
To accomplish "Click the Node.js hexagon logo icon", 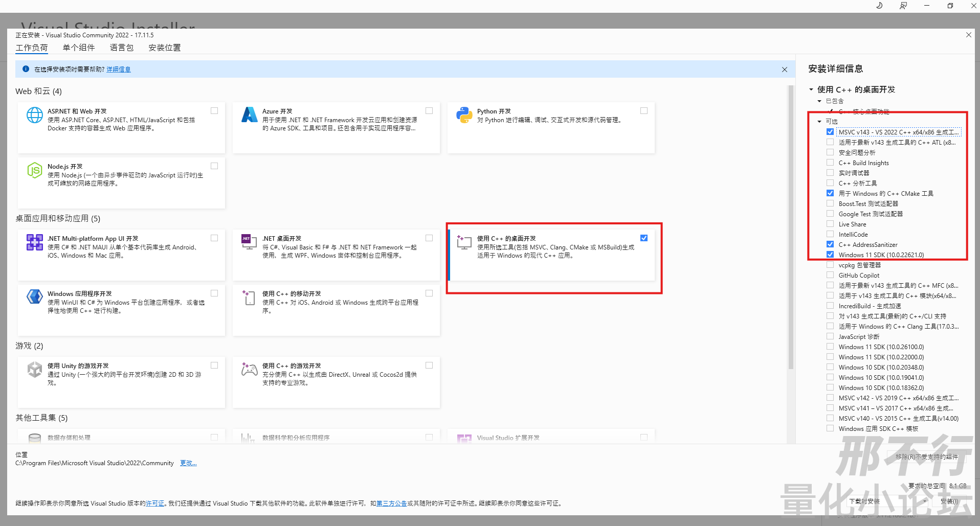I will coord(34,170).
